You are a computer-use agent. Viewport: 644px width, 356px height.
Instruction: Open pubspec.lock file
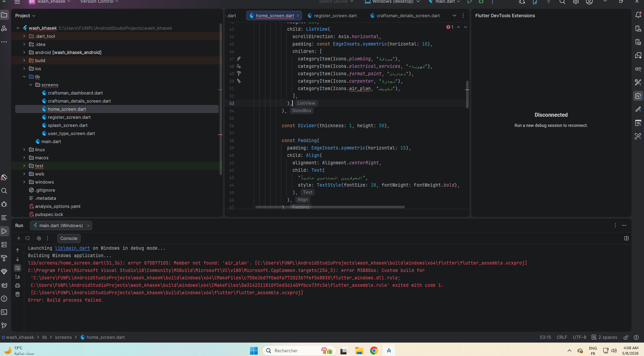click(49, 214)
